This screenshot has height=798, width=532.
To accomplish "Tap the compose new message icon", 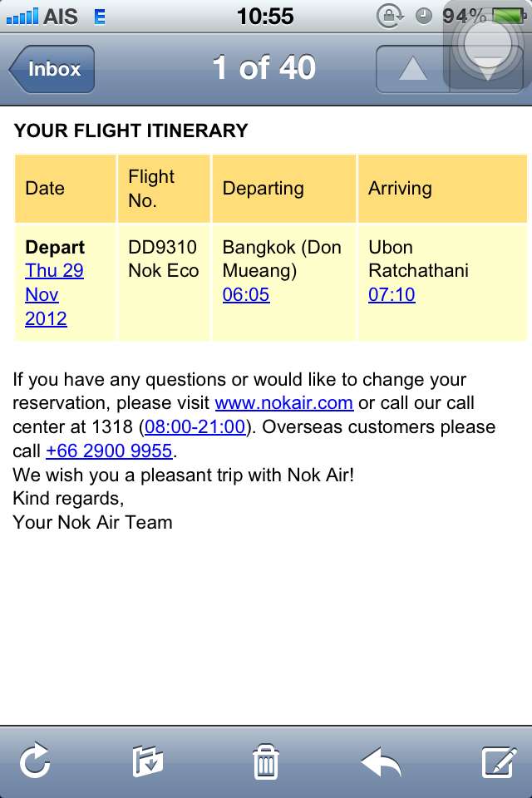I will (500, 761).
